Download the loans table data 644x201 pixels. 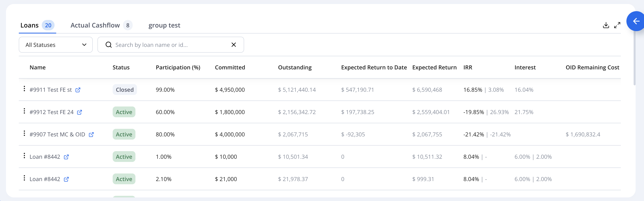coord(606,25)
